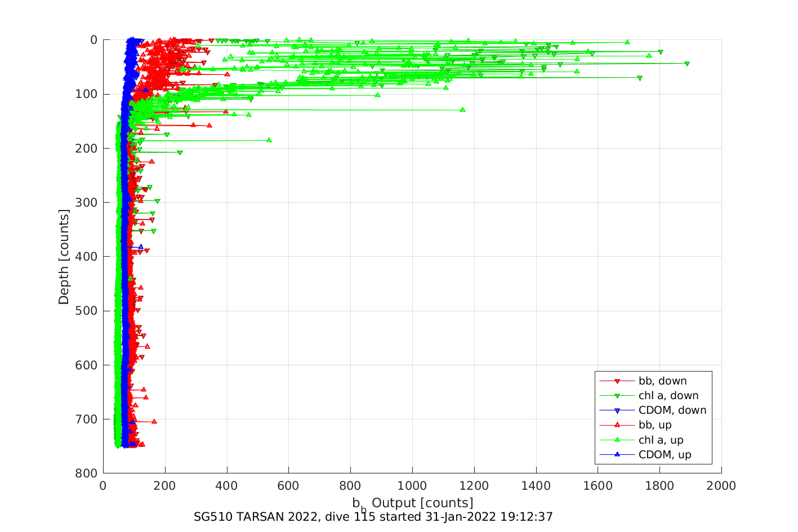Click y-axis tick label 100
Image resolution: width=798 pixels, height=532 pixels.
pyautogui.click(x=87, y=94)
